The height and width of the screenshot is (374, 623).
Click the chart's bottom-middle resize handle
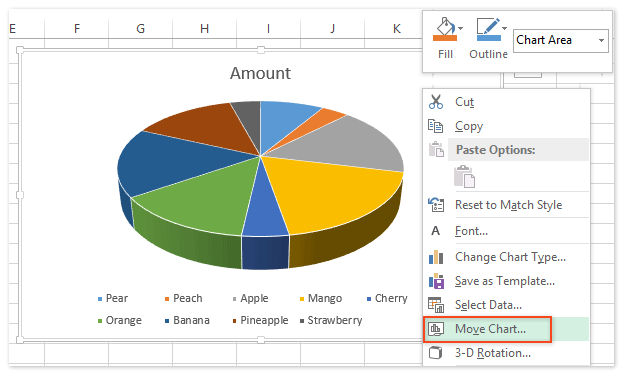click(261, 339)
